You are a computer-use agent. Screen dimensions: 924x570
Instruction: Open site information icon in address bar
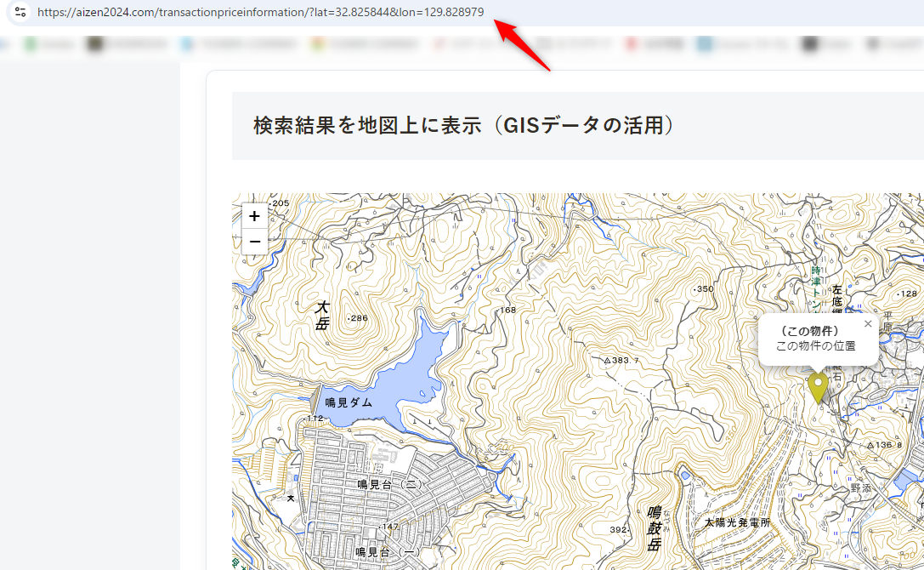20,12
